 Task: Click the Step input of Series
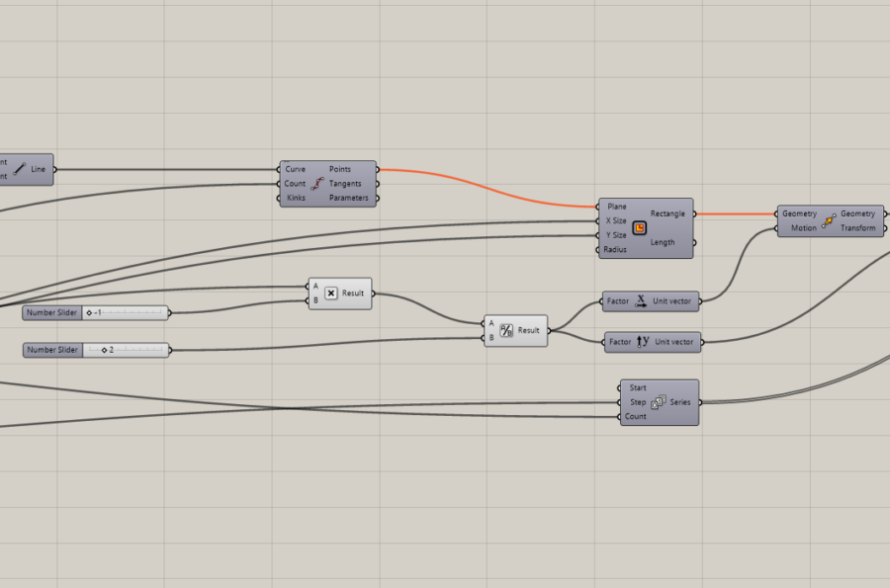tap(638, 402)
